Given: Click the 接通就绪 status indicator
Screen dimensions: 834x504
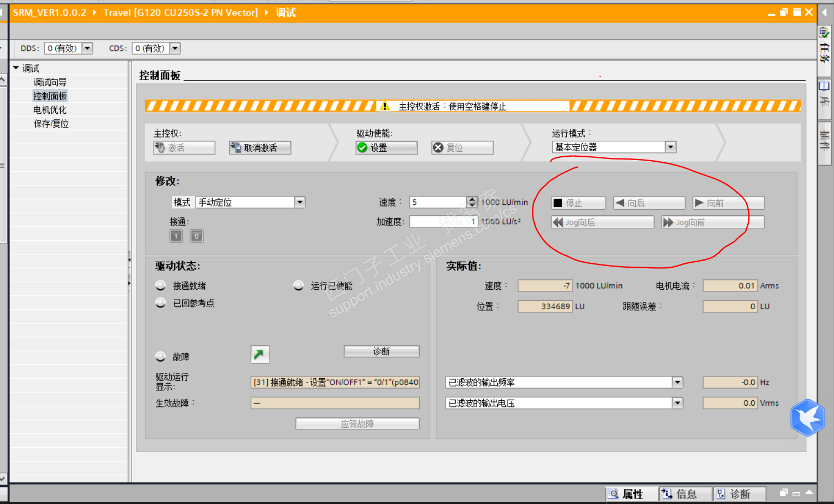Looking at the screenshot, I should pos(161,285).
